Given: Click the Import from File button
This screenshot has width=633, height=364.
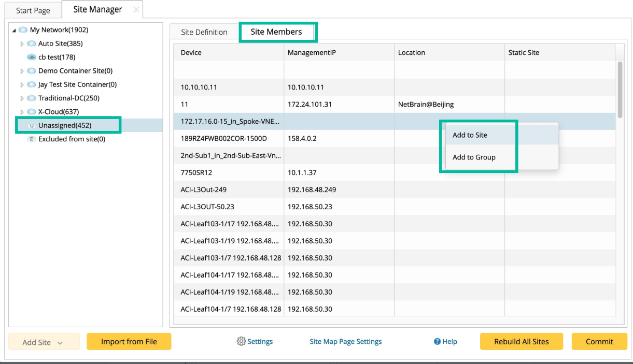Looking at the screenshot, I should (x=129, y=342).
